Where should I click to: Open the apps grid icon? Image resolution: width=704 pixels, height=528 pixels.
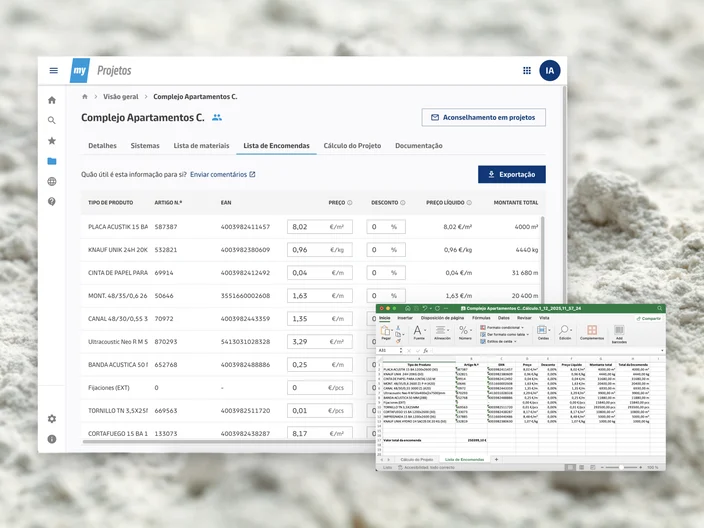(x=527, y=70)
